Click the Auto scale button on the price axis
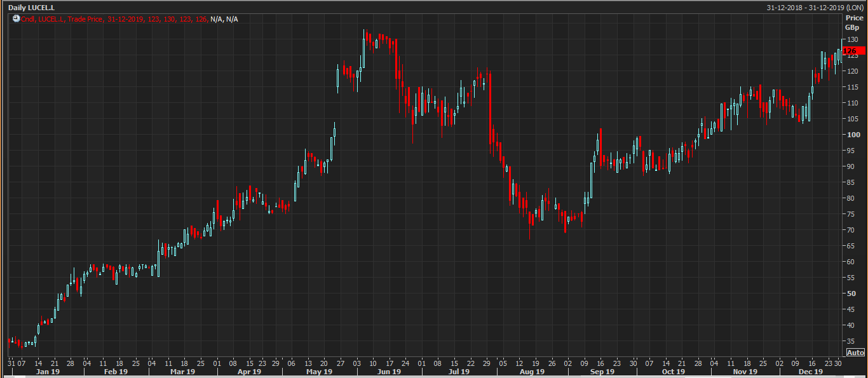The image size is (868, 378). 856,353
